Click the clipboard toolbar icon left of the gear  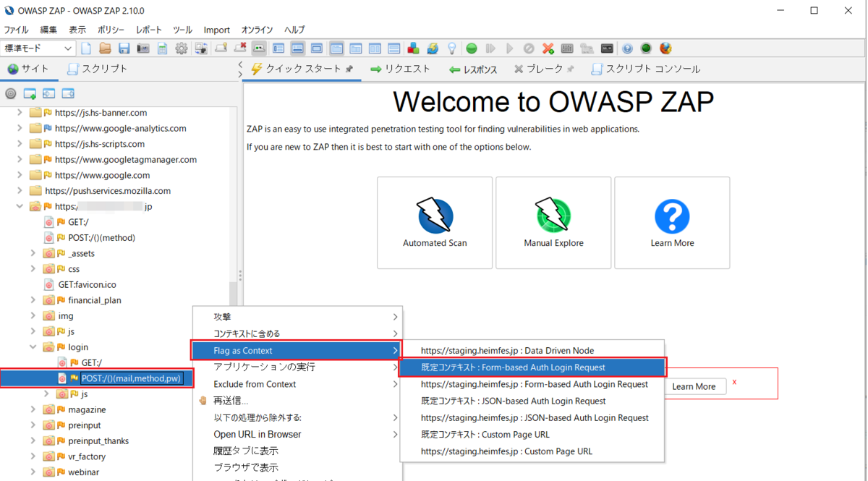(163, 48)
